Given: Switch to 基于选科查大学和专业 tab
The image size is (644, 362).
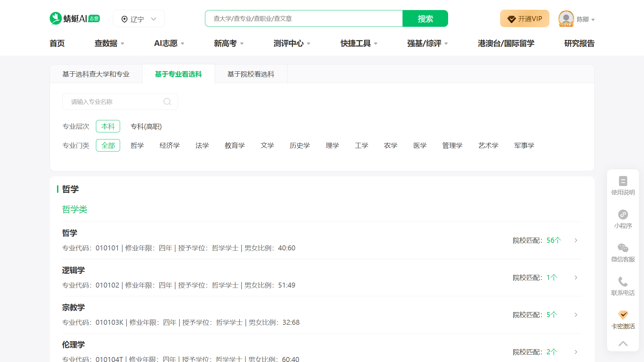Looking at the screenshot, I should (96, 74).
